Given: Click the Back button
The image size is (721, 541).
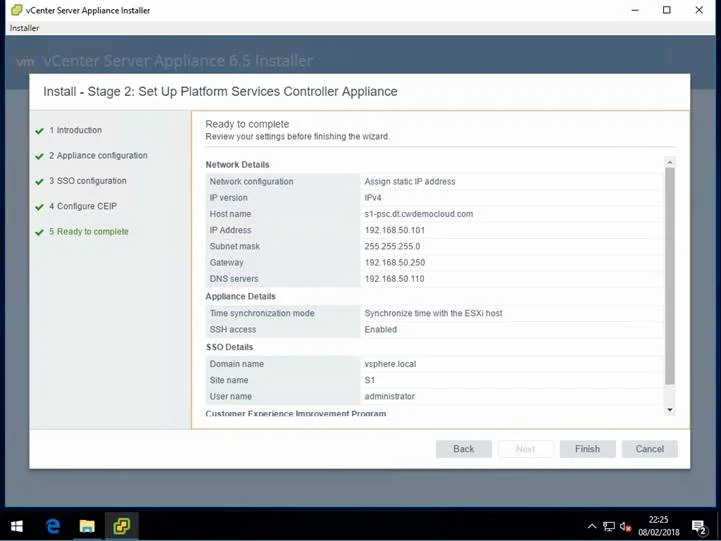Looking at the screenshot, I should click(464, 449).
